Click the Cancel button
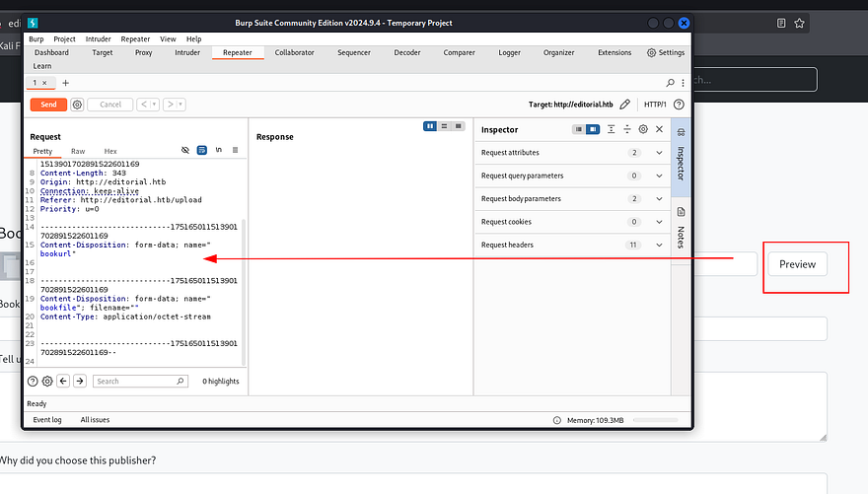868x494 pixels. pyautogui.click(x=110, y=105)
